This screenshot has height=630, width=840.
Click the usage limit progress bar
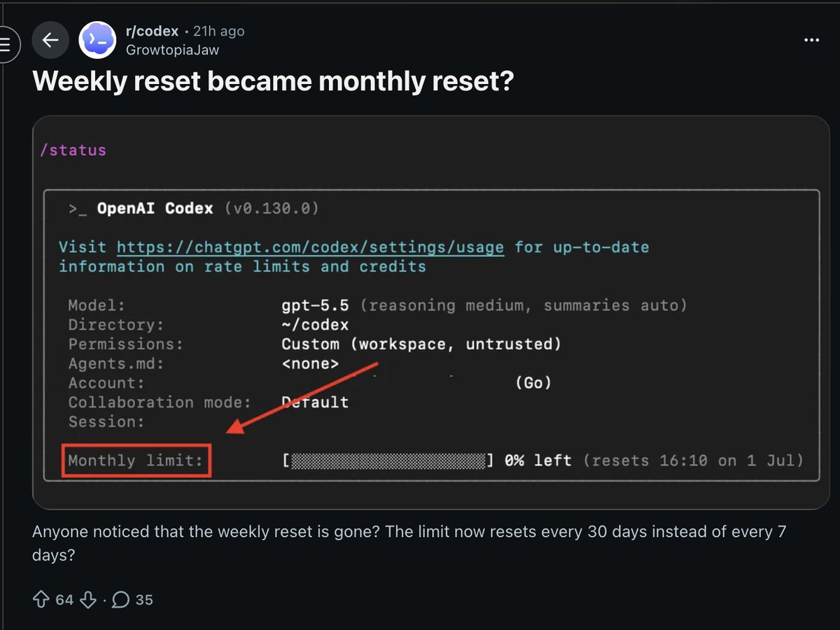388,461
